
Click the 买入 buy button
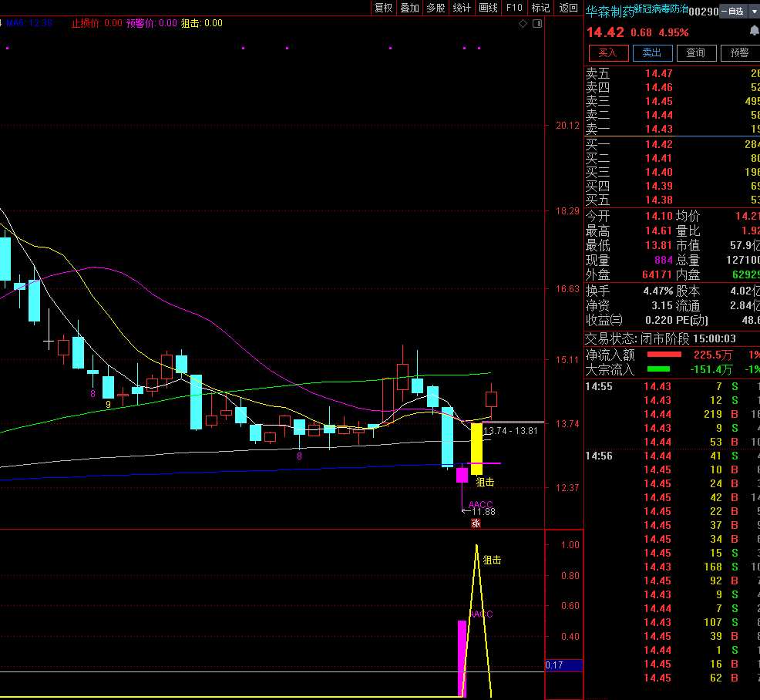[x=608, y=53]
